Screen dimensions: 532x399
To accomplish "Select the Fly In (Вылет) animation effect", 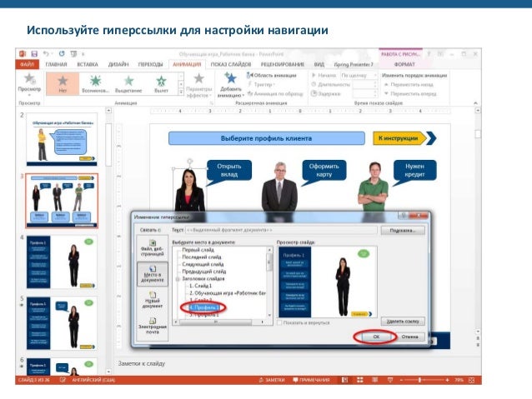I will click(x=161, y=83).
